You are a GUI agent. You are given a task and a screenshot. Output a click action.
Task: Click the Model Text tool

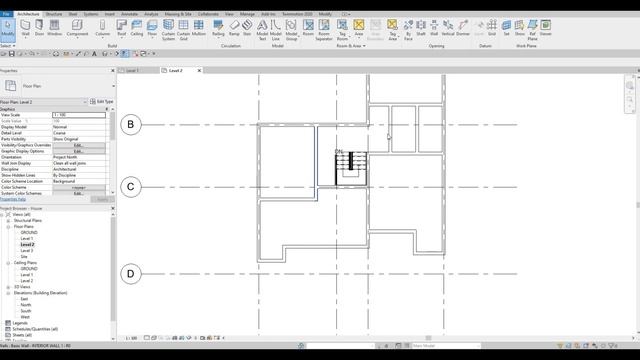[x=262, y=30]
